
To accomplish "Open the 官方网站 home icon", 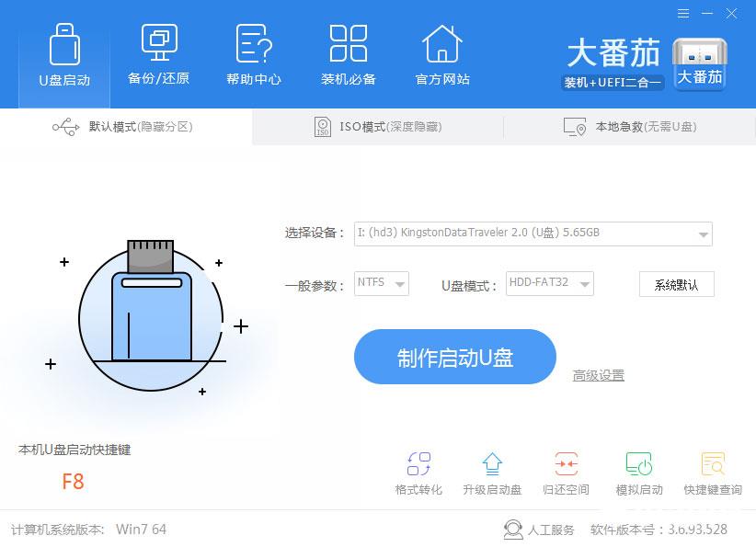I will click(x=442, y=43).
